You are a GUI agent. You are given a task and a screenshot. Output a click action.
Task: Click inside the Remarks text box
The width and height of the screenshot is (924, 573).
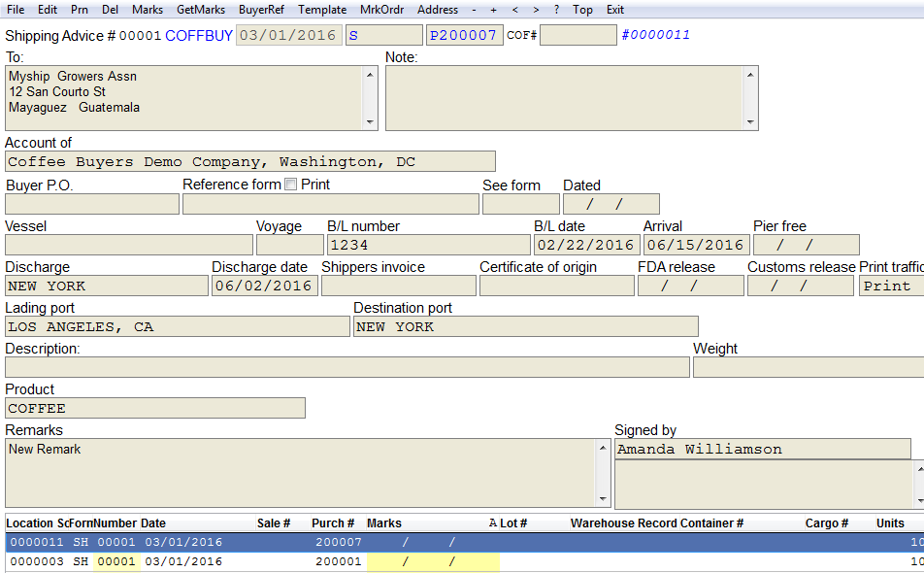301,473
